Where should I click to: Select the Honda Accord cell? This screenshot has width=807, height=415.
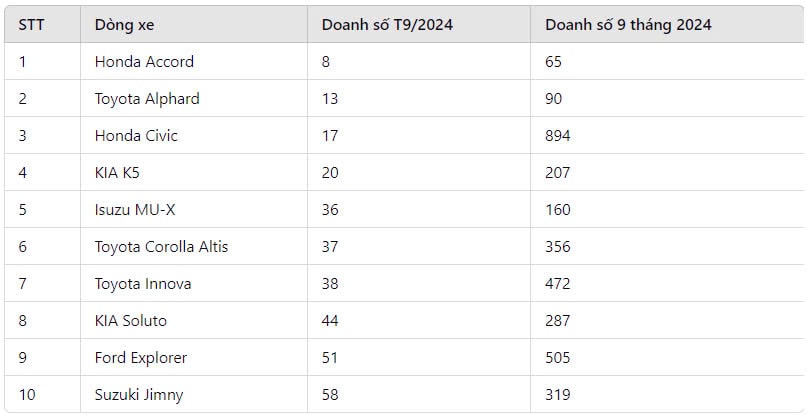pos(194,61)
